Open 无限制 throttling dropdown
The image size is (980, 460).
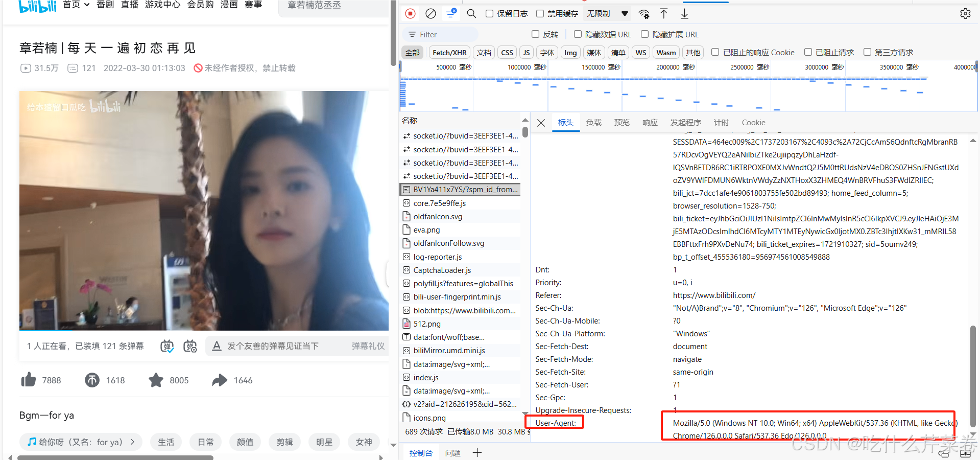pyautogui.click(x=607, y=14)
